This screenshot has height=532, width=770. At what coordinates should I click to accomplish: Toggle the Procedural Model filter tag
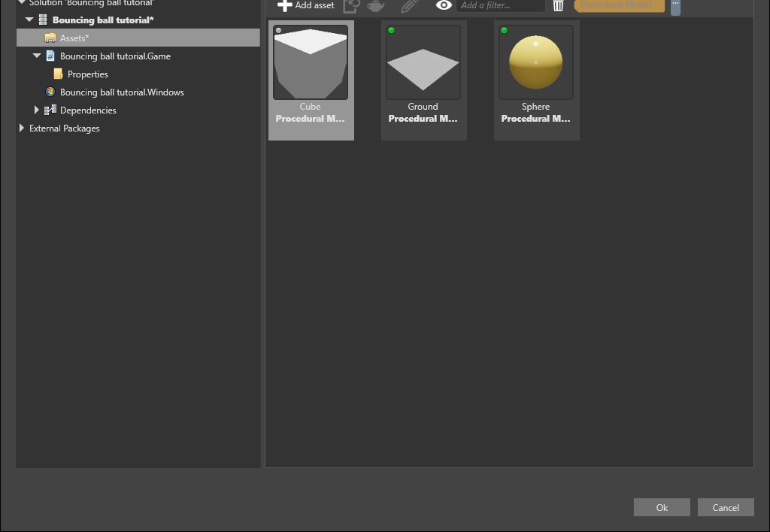click(620, 5)
